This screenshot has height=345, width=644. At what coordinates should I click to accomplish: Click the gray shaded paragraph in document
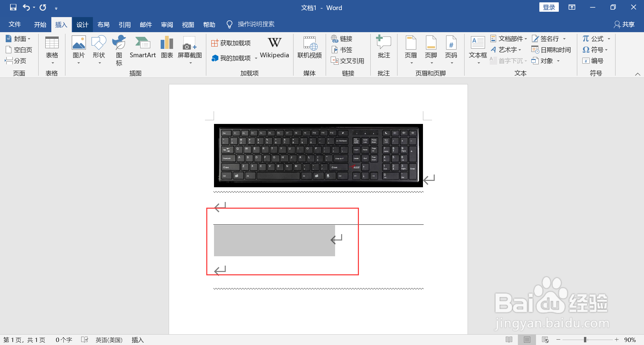click(x=274, y=240)
